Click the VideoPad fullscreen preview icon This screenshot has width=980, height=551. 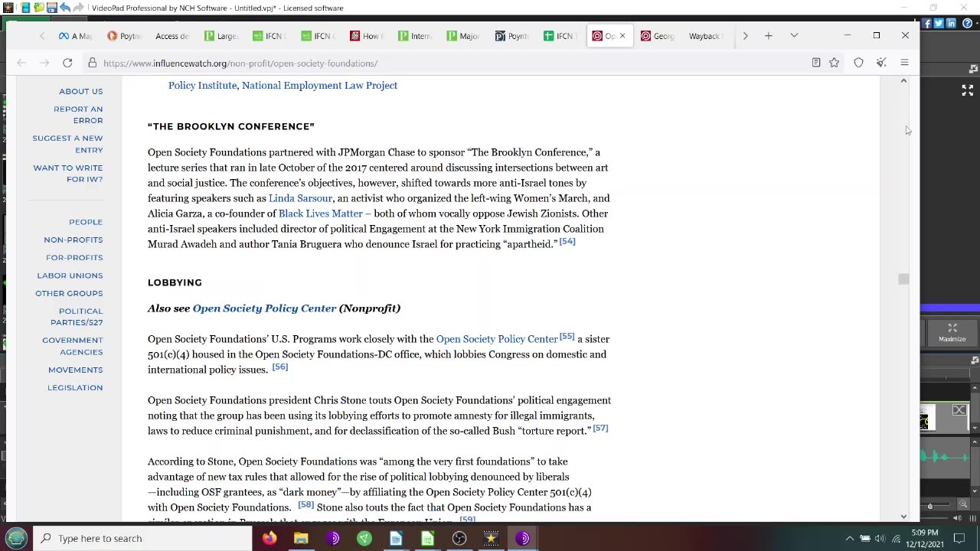tap(967, 90)
